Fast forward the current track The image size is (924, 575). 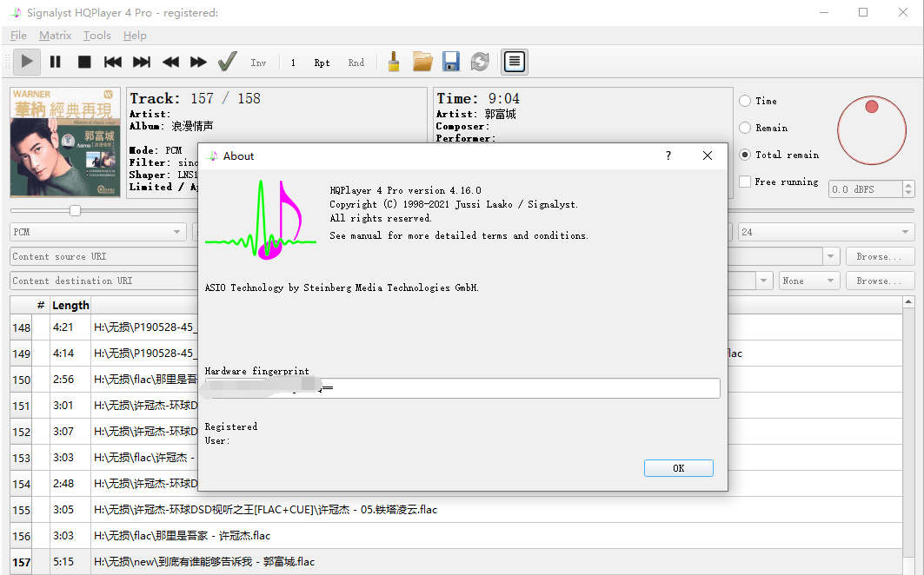point(198,62)
